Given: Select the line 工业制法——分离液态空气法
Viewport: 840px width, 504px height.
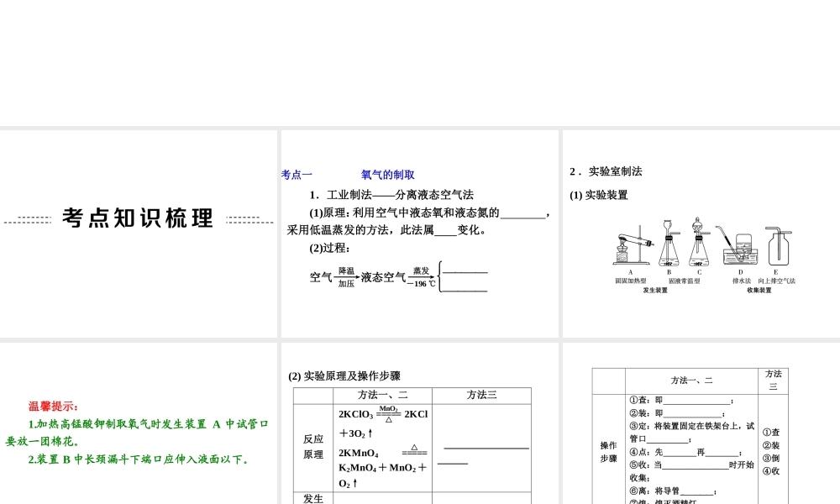Looking at the screenshot, I should (391, 194).
